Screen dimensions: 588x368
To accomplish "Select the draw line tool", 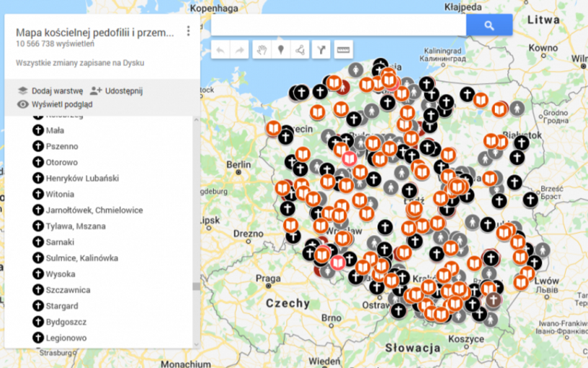I will pyautogui.click(x=300, y=50).
